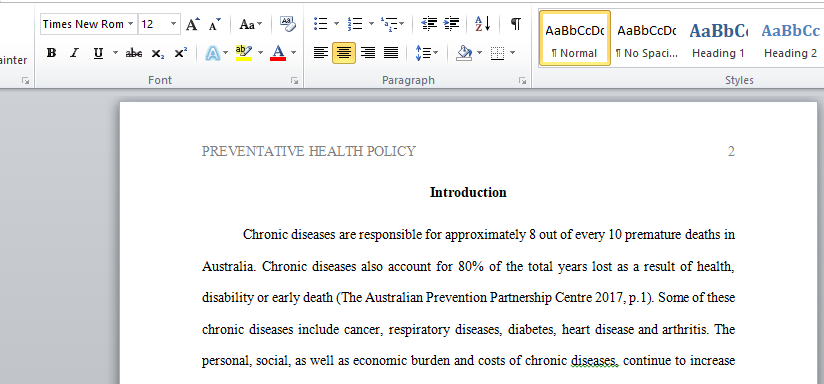This screenshot has height=384, width=824.
Task: Toggle Subscript formatting
Action: click(157, 53)
